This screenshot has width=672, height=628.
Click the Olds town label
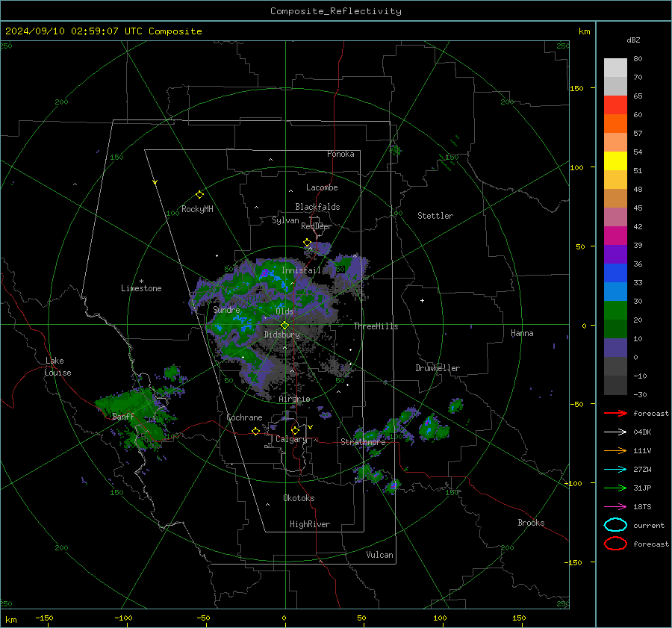pos(284,311)
